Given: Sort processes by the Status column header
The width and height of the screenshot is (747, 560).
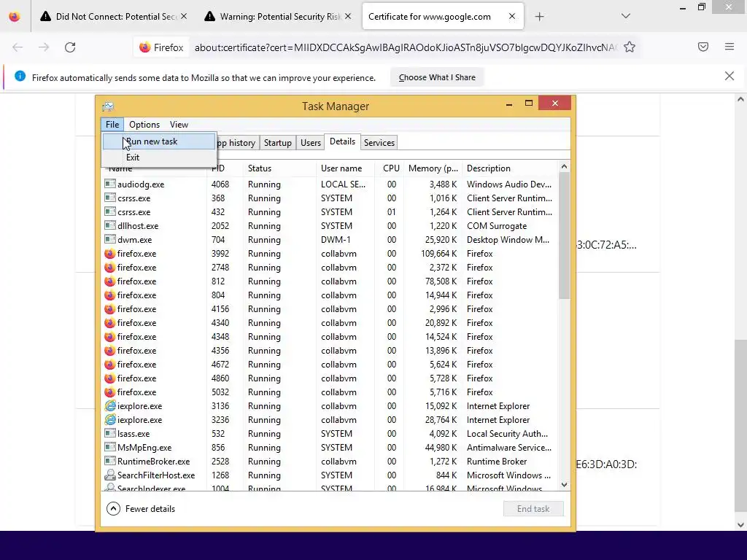Looking at the screenshot, I should click(280, 168).
